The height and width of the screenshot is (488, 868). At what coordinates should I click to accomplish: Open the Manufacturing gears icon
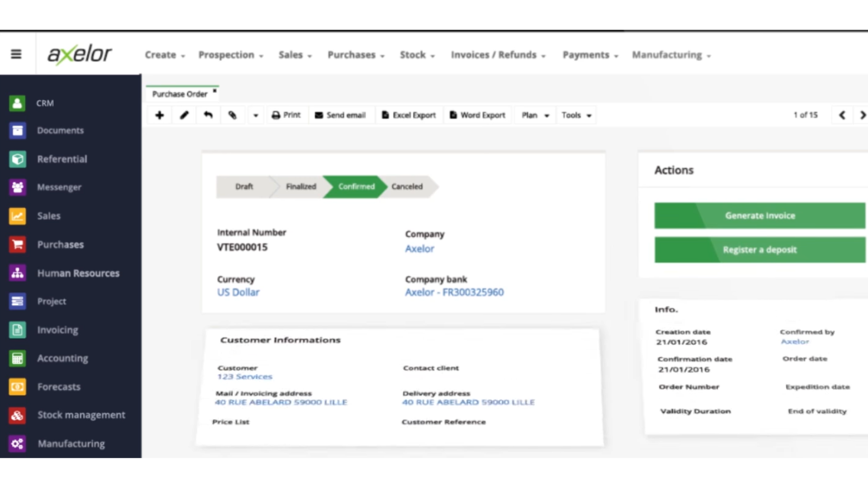click(x=17, y=444)
